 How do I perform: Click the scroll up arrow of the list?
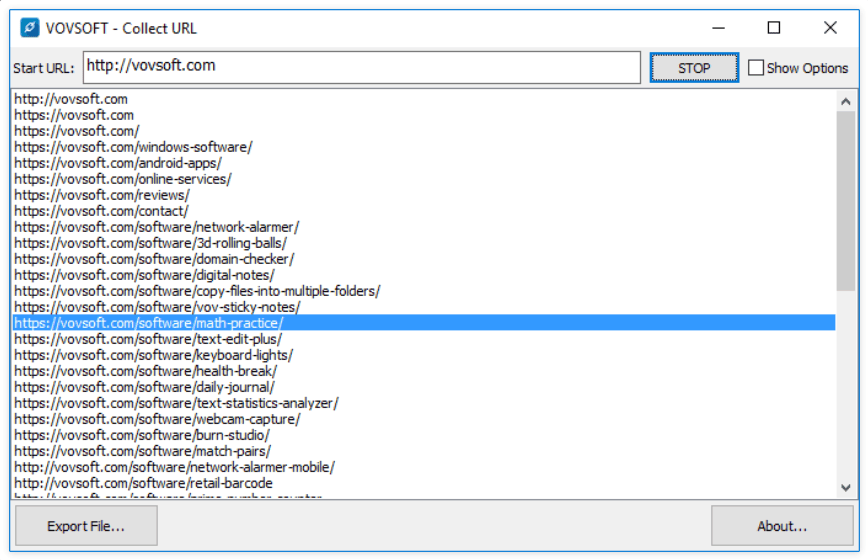(845, 101)
